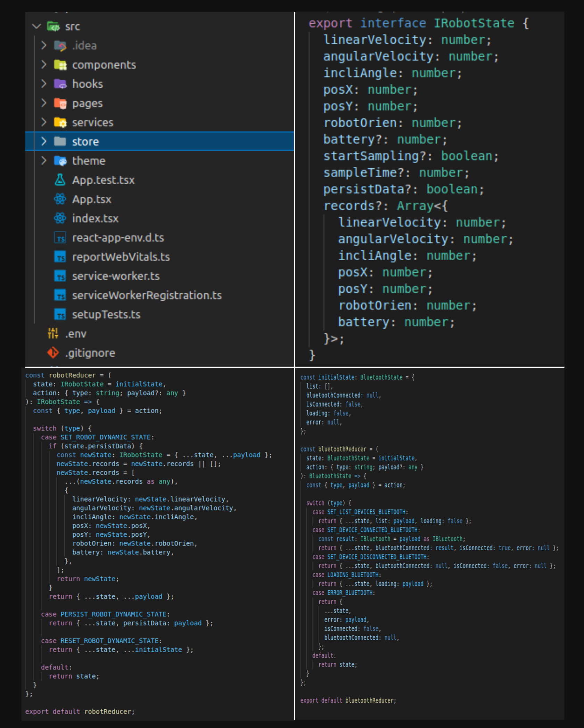Open App.tsx file
Screen dimensions: 584x728
(91, 200)
